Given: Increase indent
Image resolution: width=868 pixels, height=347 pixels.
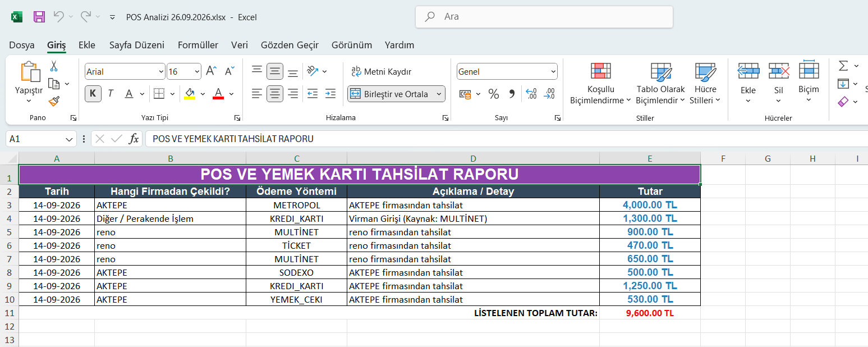Looking at the screenshot, I should point(330,94).
